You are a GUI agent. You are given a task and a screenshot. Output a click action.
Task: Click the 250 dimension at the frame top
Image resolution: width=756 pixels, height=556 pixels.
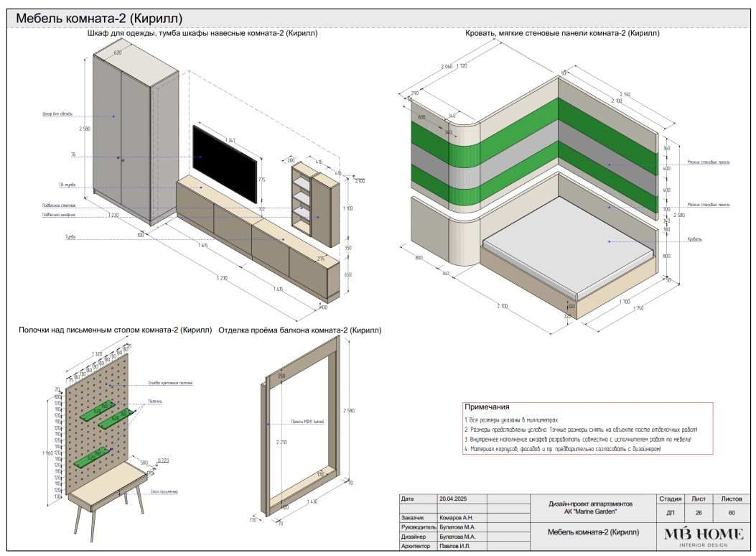(281, 376)
